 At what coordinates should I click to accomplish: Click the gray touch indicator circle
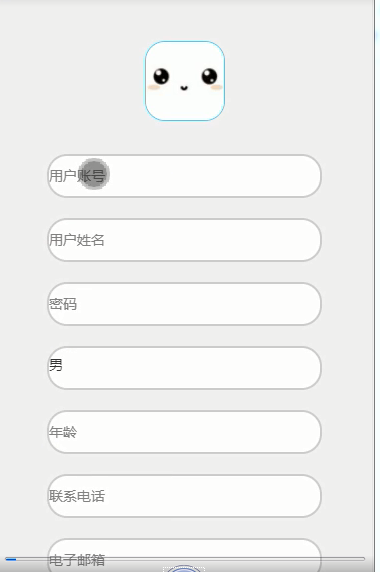point(94,174)
